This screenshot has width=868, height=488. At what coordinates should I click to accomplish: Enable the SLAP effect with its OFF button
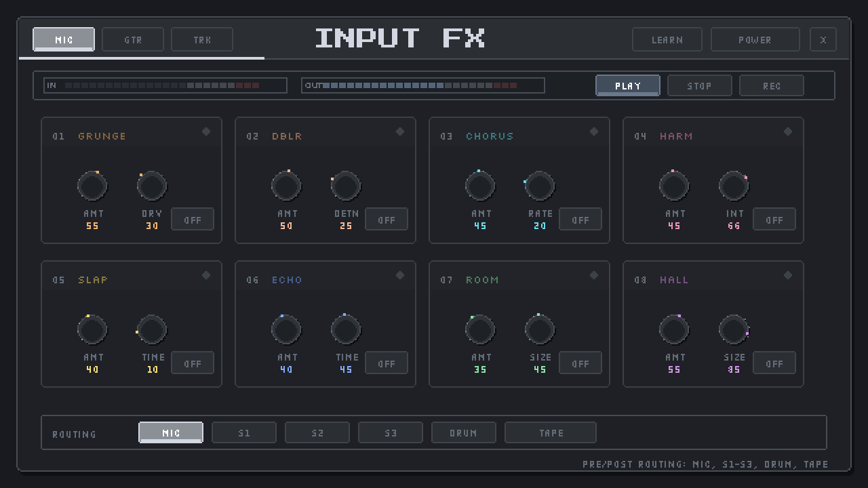point(193,363)
